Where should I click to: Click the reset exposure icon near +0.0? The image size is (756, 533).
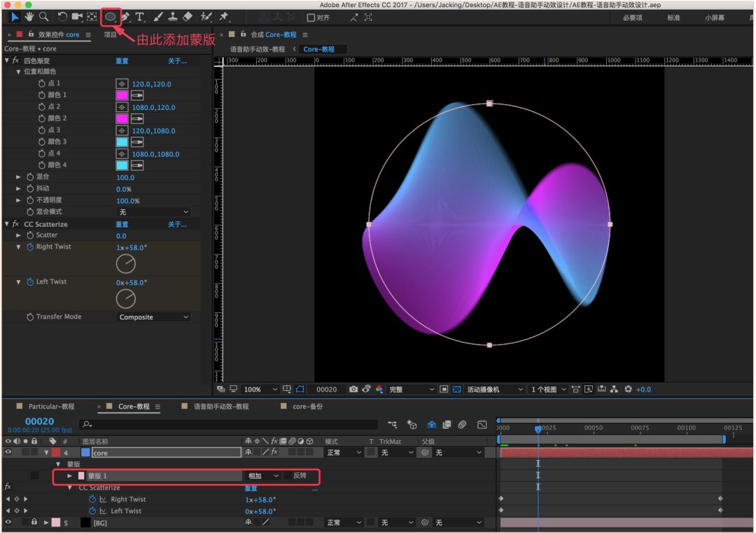click(628, 389)
